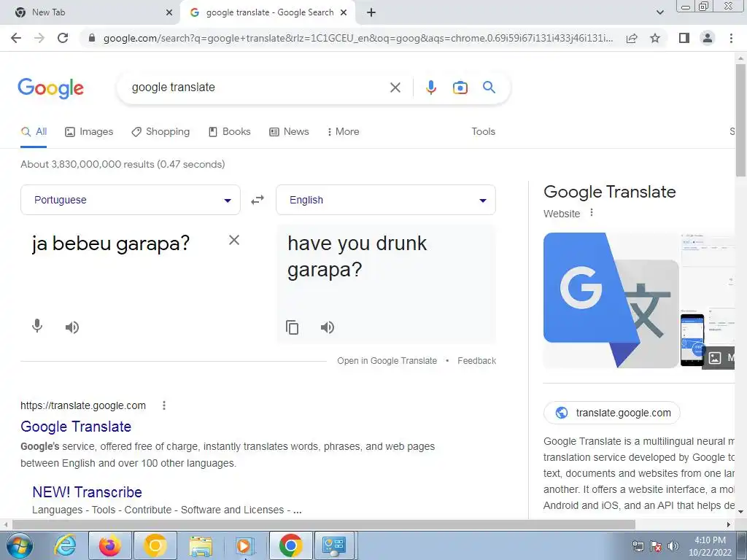Open Windows Media Player from the taskbar
Screen dimensions: 747x560
pyautogui.click(x=246, y=545)
